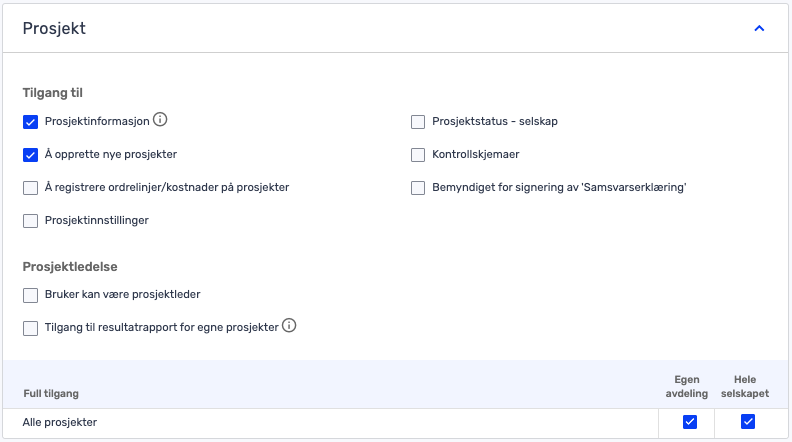Image resolution: width=792 pixels, height=442 pixels.
Task: Click the Prosjektstatus - selskap label text
Action: pos(495,121)
